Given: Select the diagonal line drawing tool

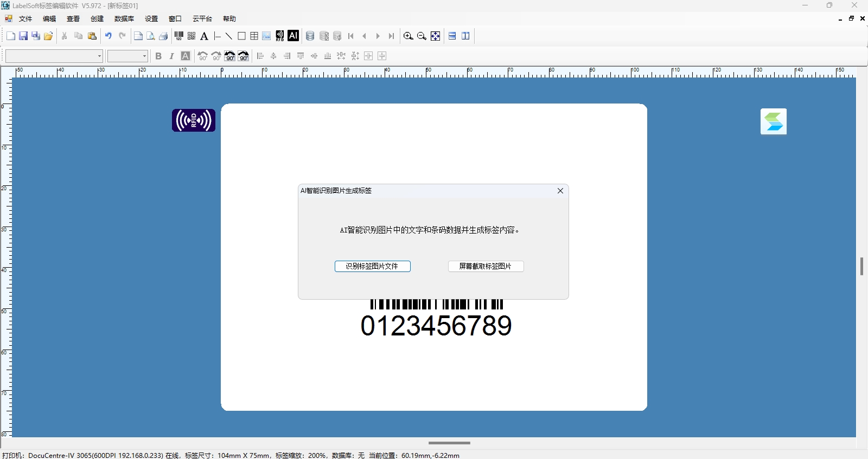Looking at the screenshot, I should pos(229,36).
